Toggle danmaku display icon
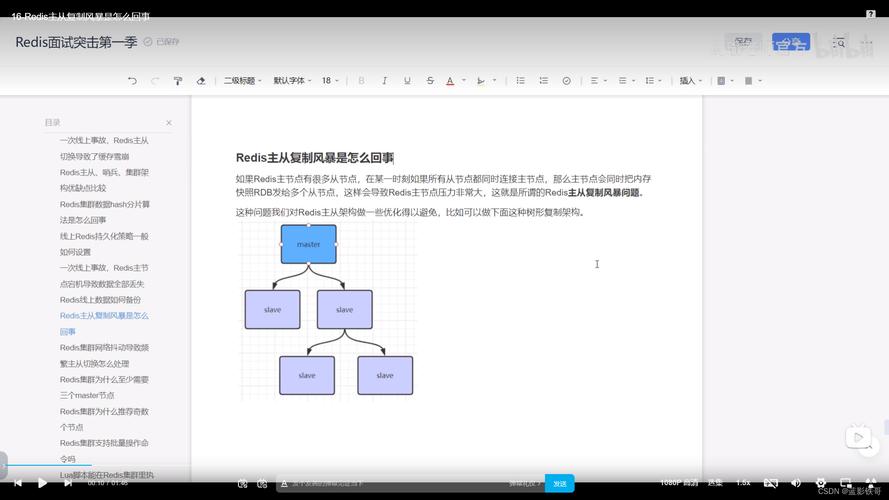Image resolution: width=889 pixels, height=500 pixels. point(243,484)
